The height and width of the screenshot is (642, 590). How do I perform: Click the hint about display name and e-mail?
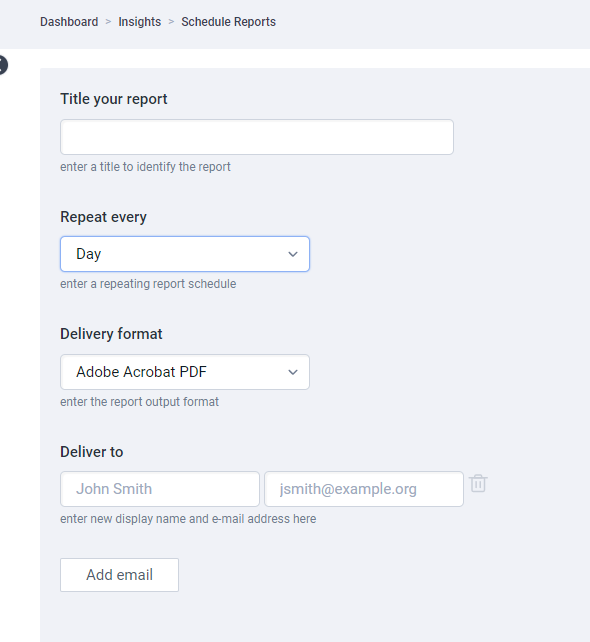click(x=188, y=519)
